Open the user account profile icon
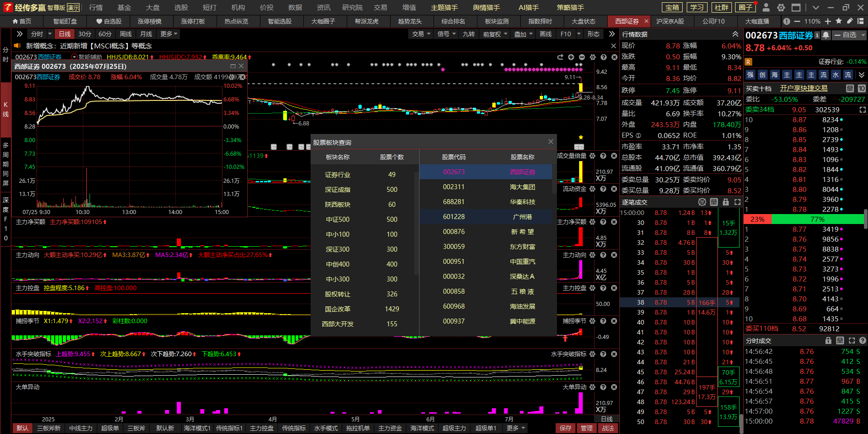This screenshot has width=868, height=434. coord(766,7)
